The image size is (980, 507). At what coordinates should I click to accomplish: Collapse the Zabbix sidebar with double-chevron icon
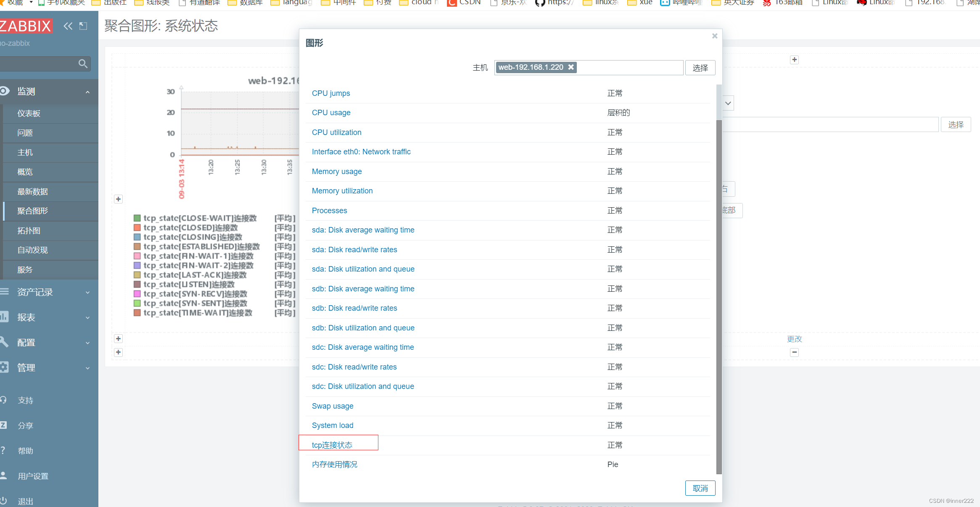pyautogui.click(x=68, y=26)
